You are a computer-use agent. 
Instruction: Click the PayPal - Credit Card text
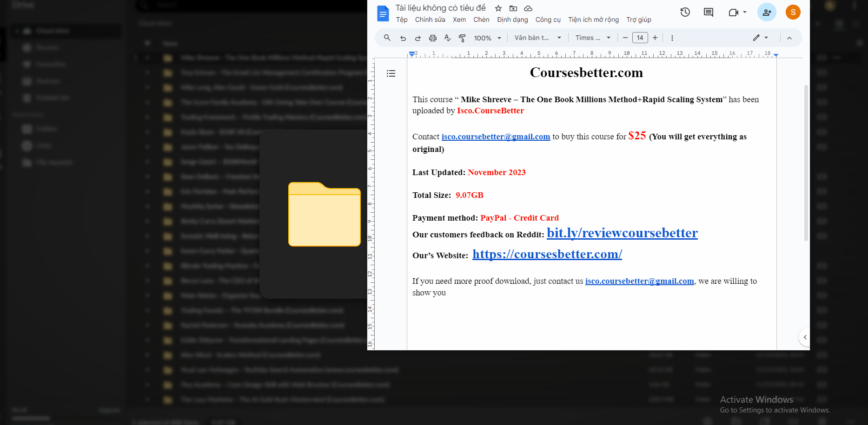(x=519, y=218)
